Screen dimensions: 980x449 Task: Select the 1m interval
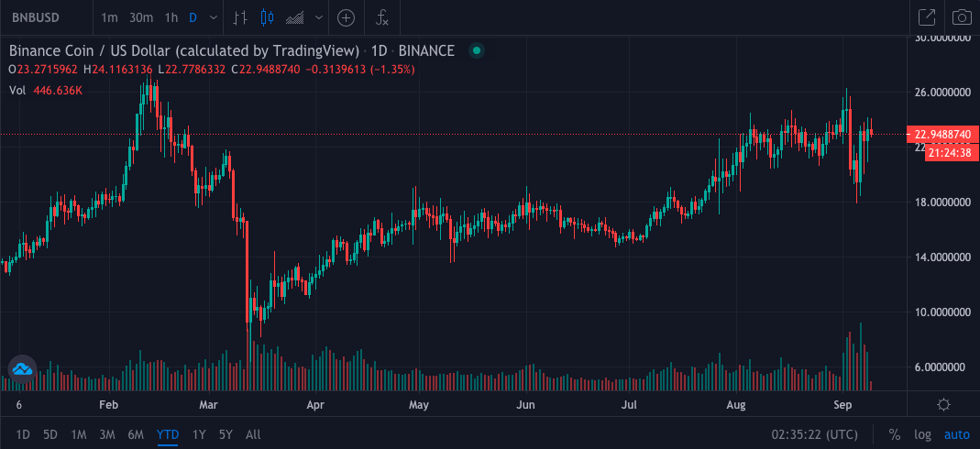point(109,17)
